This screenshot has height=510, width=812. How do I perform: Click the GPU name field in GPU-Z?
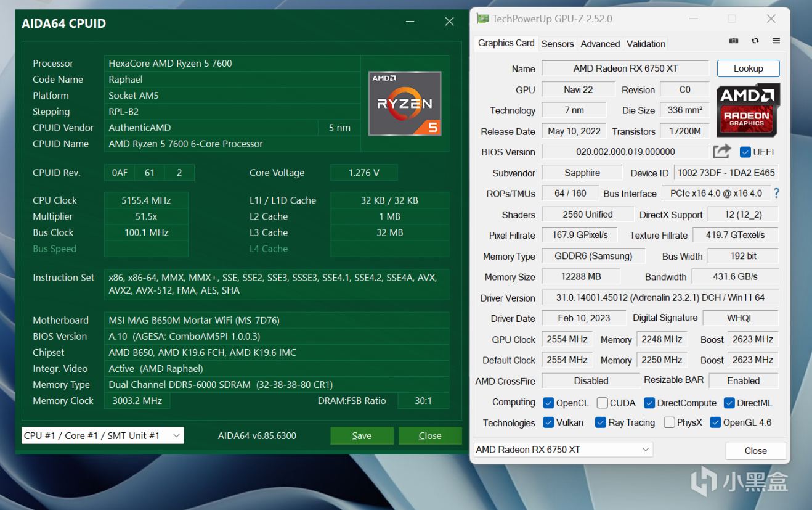pyautogui.click(x=625, y=68)
